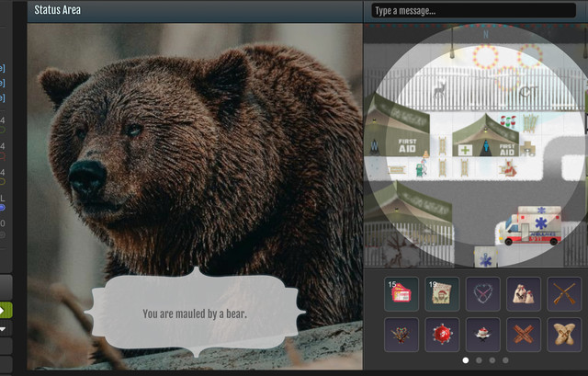Click the green cross sign on the tent
Screen dimensions: 588x376
click(465, 150)
